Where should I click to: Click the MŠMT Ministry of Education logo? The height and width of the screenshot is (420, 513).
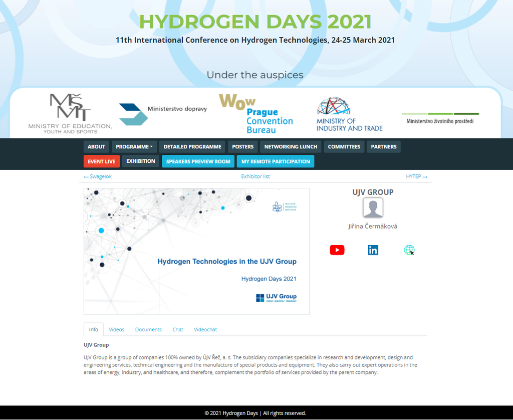pyautogui.click(x=70, y=114)
